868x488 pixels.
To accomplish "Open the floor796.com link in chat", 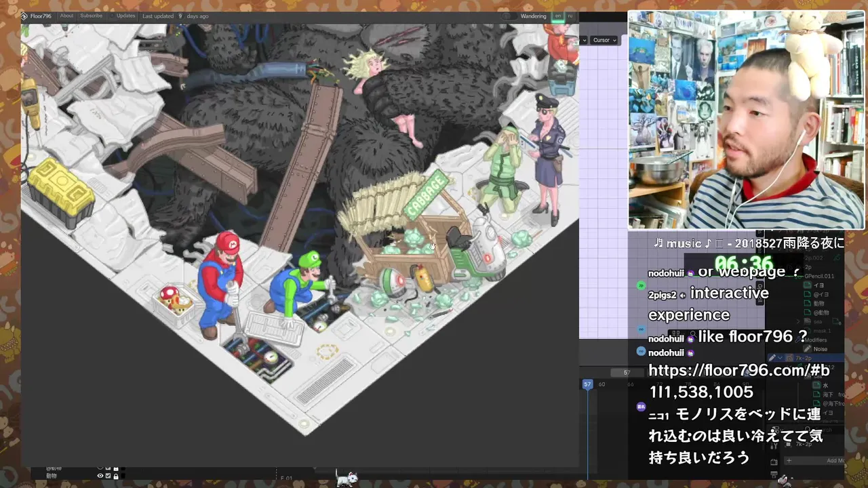I will coord(739,381).
